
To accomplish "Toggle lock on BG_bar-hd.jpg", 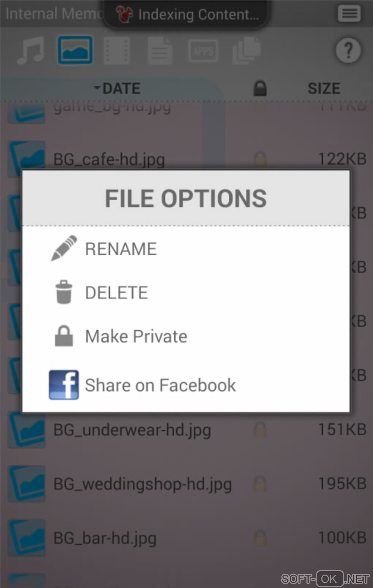I will click(260, 537).
